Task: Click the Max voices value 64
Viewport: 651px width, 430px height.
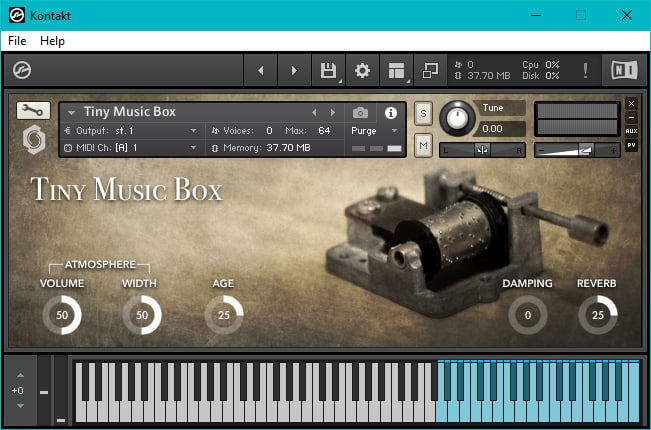Action: [x=324, y=131]
